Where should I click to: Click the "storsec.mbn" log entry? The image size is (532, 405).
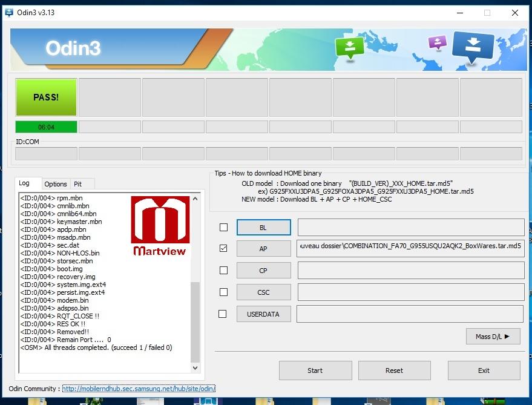tap(57, 261)
